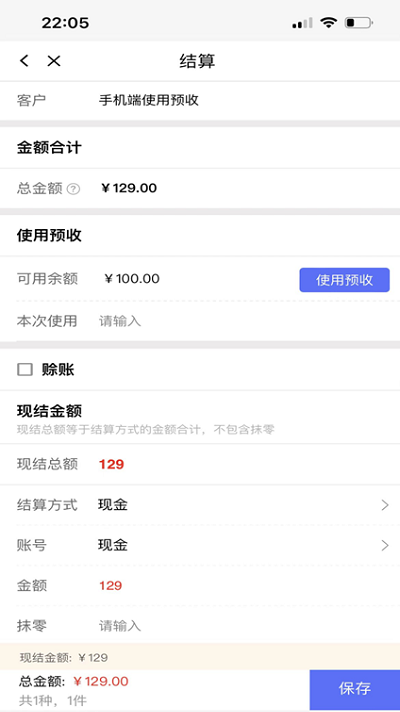This screenshot has height=712, width=400.
Task: Focus the 抹零 input field
Action: [x=245, y=626]
